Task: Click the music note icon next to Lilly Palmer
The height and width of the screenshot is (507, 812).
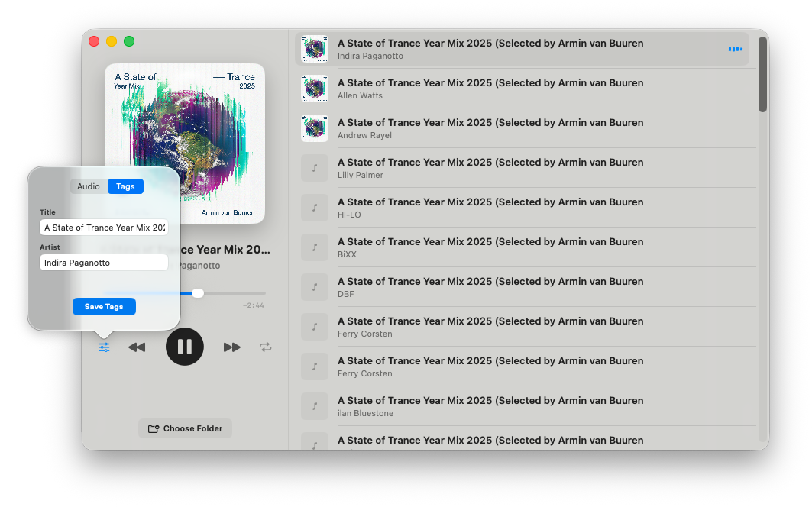Action: pyautogui.click(x=315, y=168)
